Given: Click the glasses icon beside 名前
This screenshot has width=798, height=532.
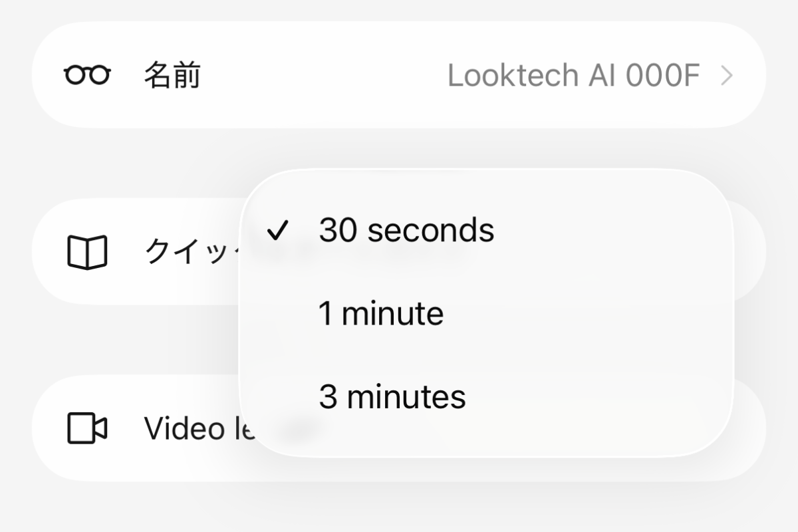Looking at the screenshot, I should 87,76.
